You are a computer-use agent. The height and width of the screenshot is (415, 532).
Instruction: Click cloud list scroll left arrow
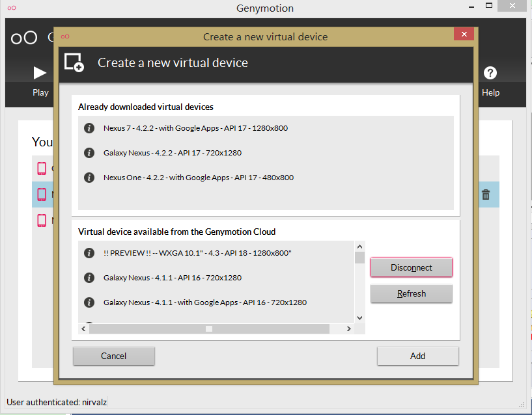(x=84, y=329)
